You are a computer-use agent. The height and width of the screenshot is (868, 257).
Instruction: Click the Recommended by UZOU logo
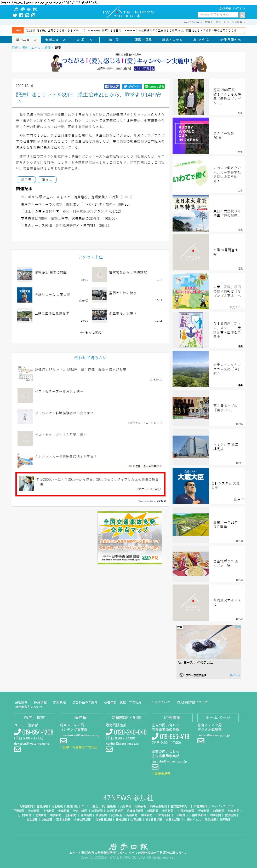pos(161,501)
